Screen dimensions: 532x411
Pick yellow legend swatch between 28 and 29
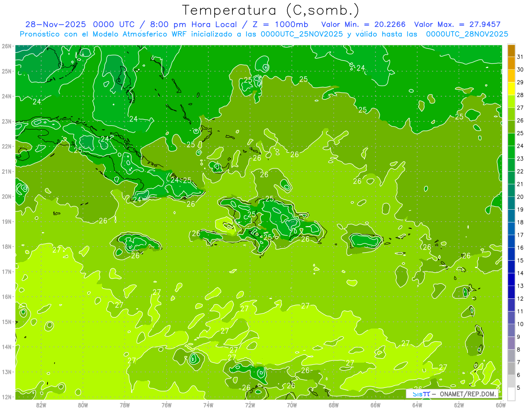pyautogui.click(x=511, y=89)
